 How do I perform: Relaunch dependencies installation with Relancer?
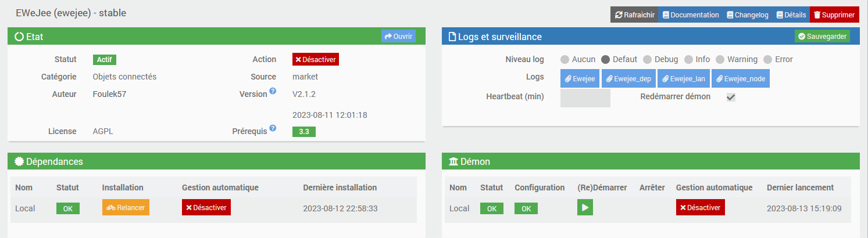pyautogui.click(x=126, y=208)
